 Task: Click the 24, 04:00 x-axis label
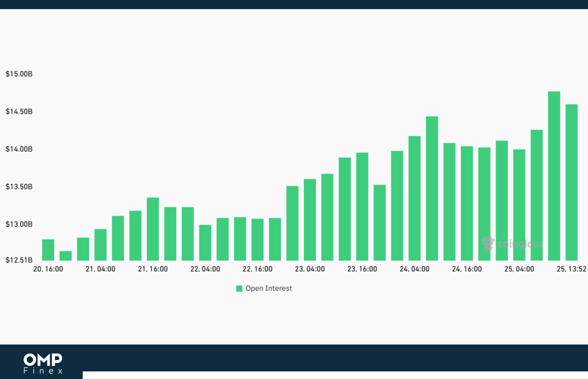pos(415,269)
